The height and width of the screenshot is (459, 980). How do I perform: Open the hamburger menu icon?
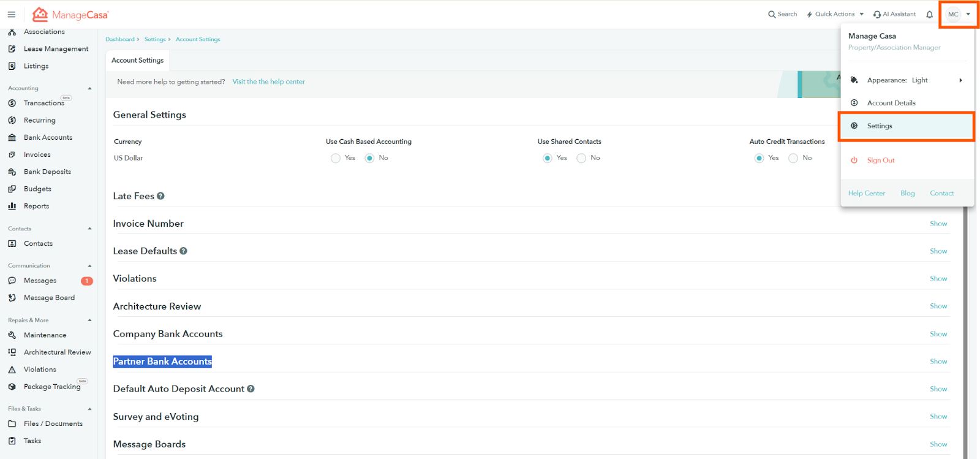pyautogui.click(x=12, y=14)
